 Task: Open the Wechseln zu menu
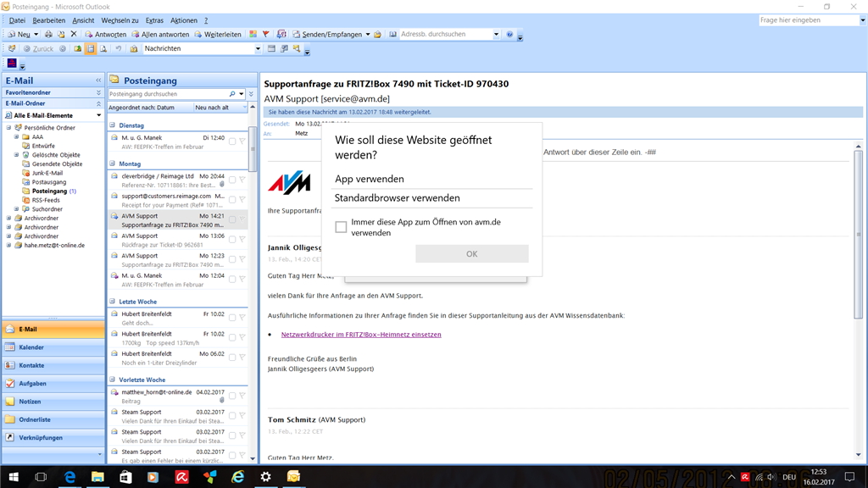[x=120, y=20]
